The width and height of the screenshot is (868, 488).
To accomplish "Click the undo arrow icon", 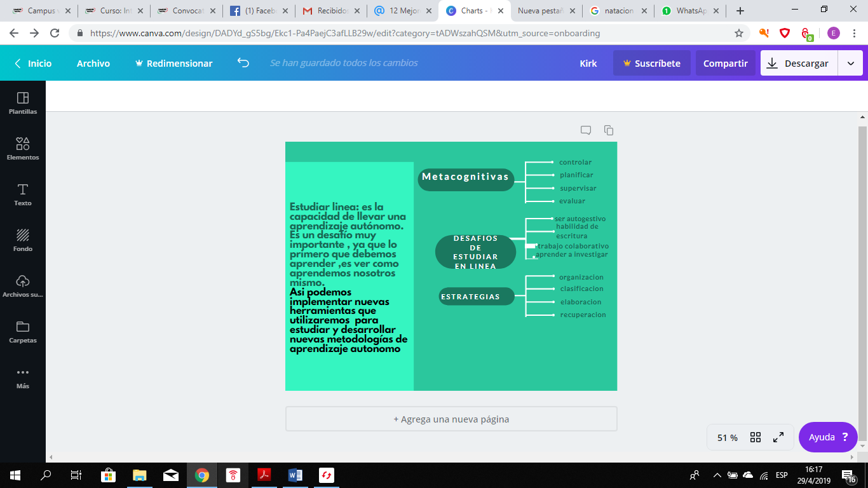I will pyautogui.click(x=243, y=63).
